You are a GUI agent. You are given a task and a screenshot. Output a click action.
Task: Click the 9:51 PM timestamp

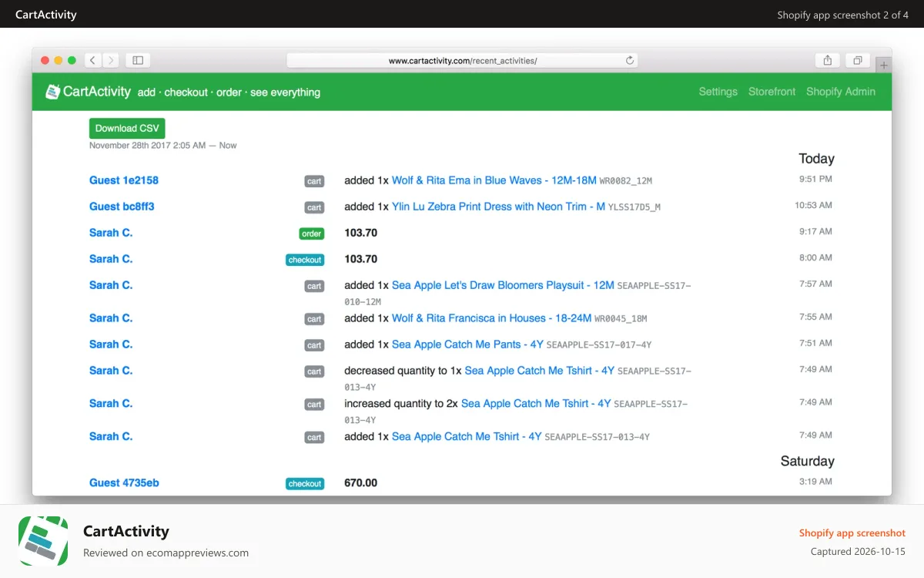(815, 179)
